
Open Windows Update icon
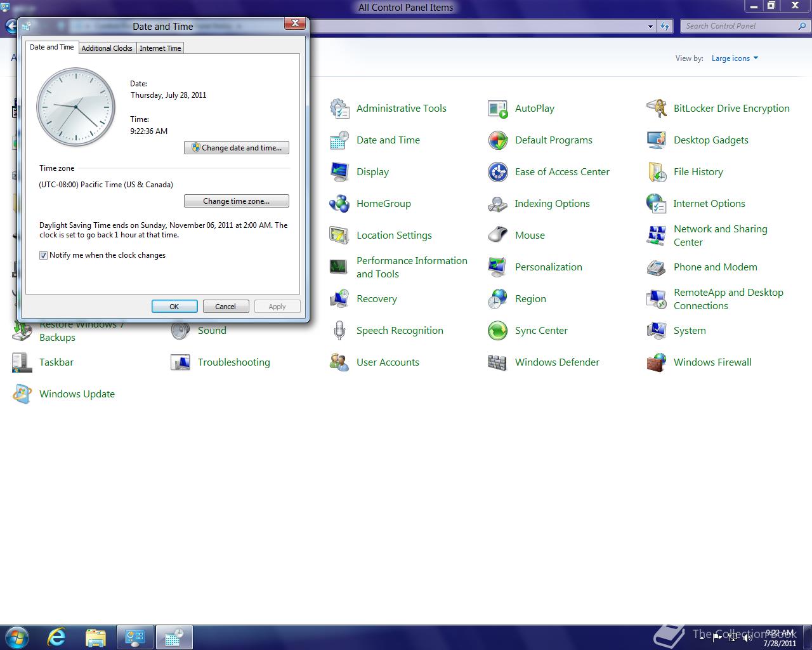(x=22, y=394)
